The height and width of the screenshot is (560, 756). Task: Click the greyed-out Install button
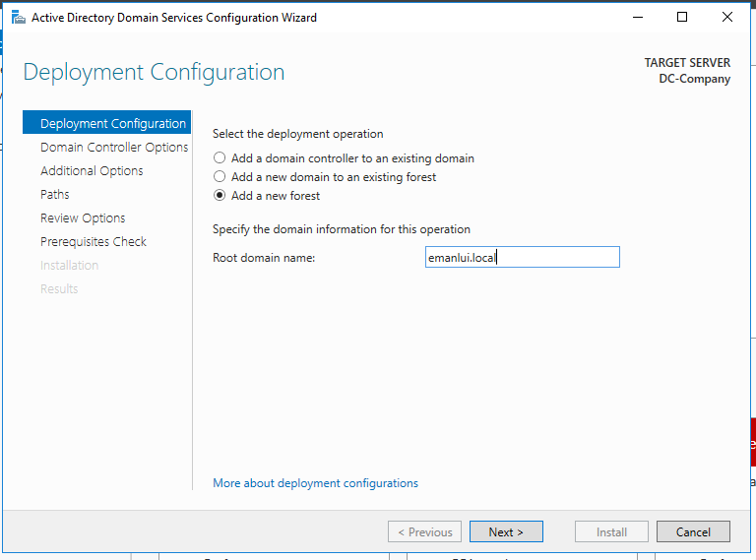click(x=611, y=532)
